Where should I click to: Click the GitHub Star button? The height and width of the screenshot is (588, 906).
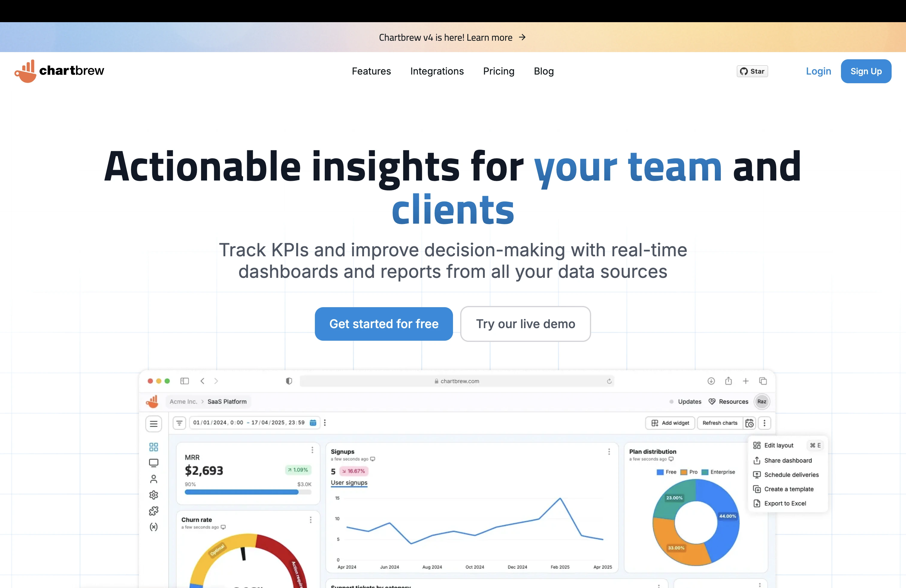pos(752,71)
